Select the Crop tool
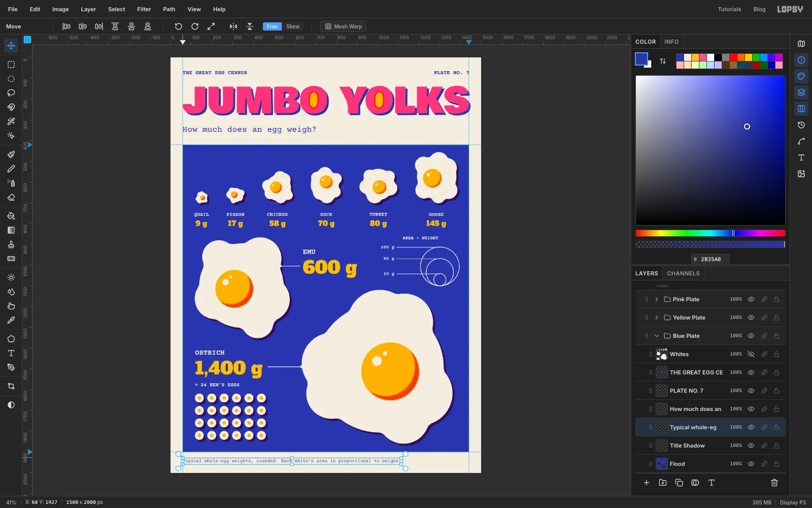 [x=11, y=386]
